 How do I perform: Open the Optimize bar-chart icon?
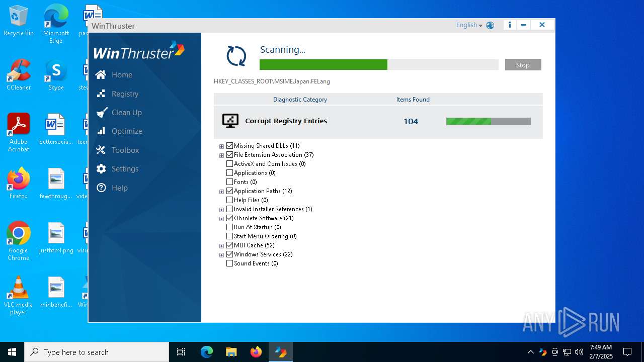pyautogui.click(x=101, y=131)
